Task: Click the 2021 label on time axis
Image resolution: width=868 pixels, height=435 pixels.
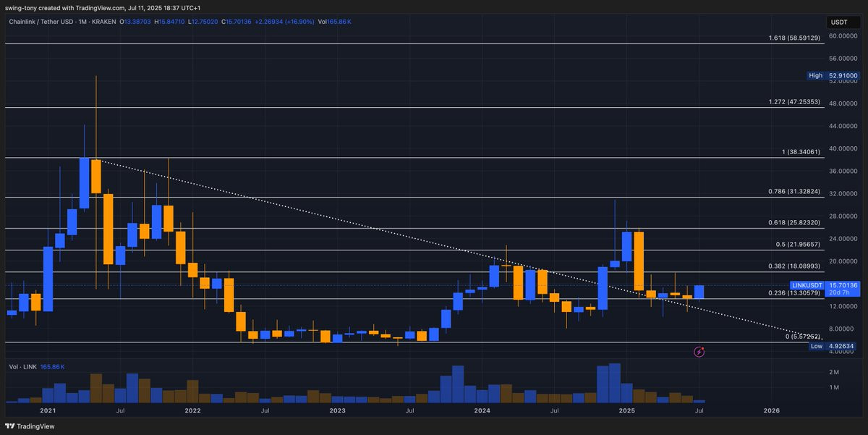Action: coord(48,410)
